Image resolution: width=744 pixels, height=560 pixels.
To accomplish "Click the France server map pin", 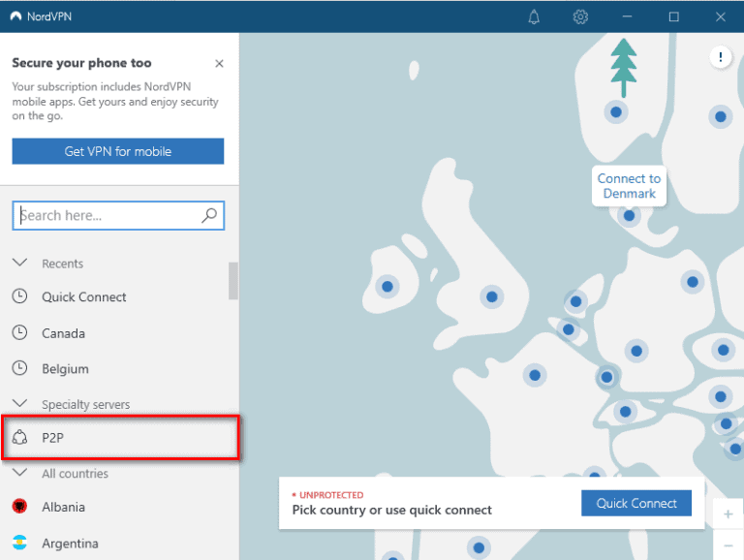I will (535, 375).
